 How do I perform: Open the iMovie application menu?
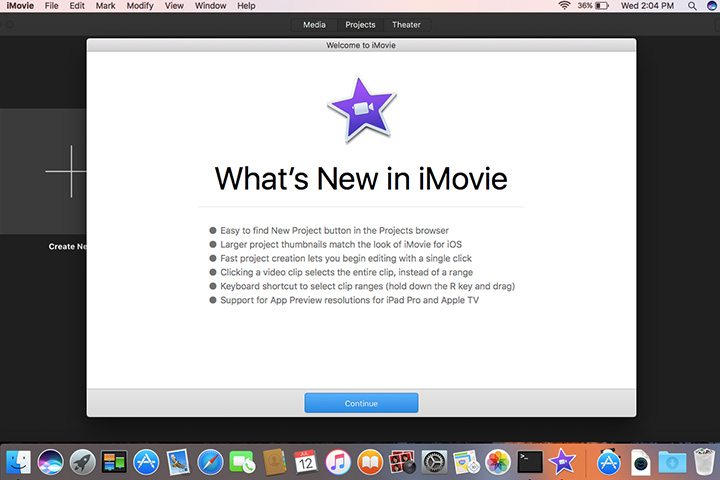pos(20,6)
